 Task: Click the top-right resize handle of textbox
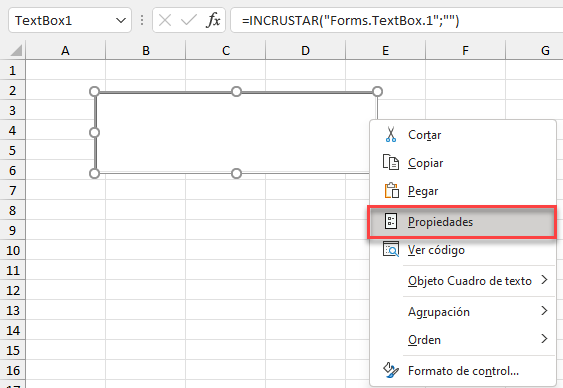[x=377, y=92]
